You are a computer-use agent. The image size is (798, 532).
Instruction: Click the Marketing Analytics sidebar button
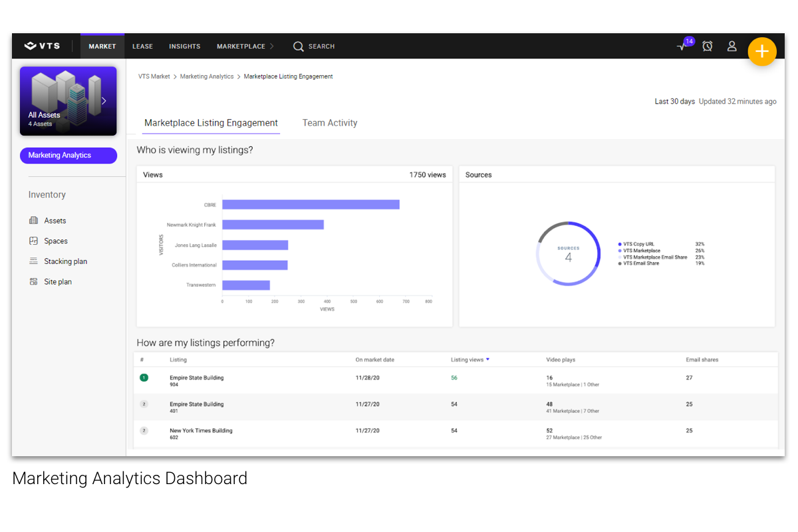click(68, 156)
